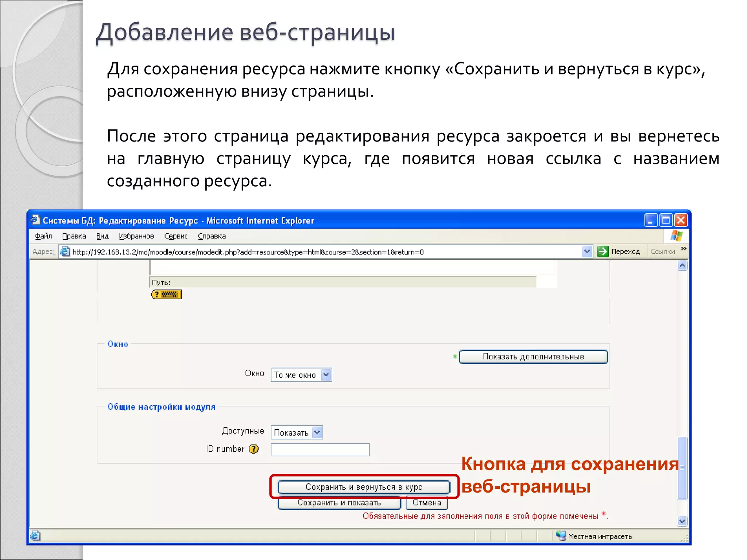
Task: Open the Файл menu
Action: (x=43, y=236)
